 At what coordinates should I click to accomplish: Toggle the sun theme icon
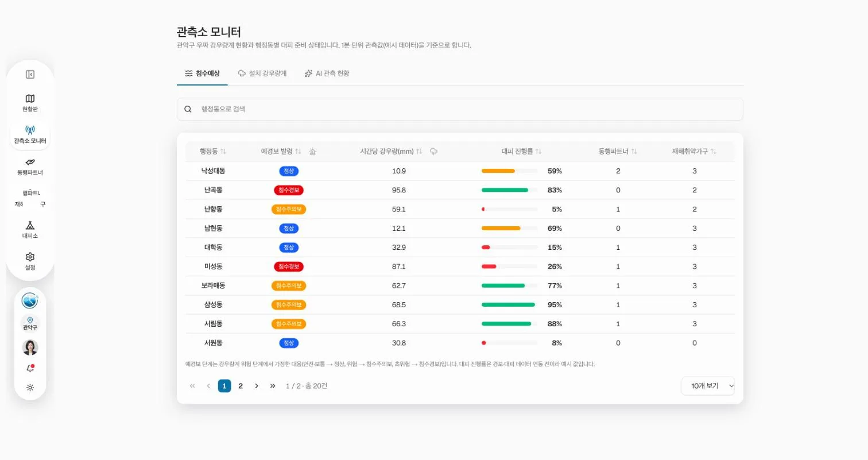click(x=30, y=388)
